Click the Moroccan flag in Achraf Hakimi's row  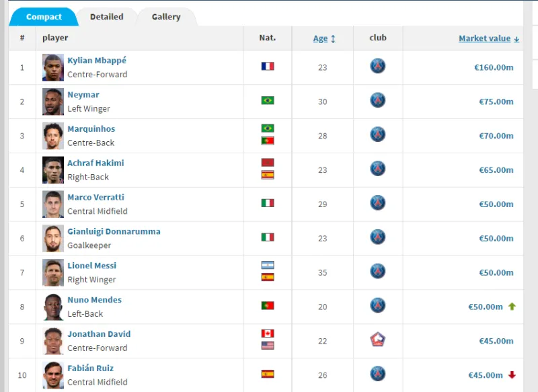pyautogui.click(x=268, y=163)
